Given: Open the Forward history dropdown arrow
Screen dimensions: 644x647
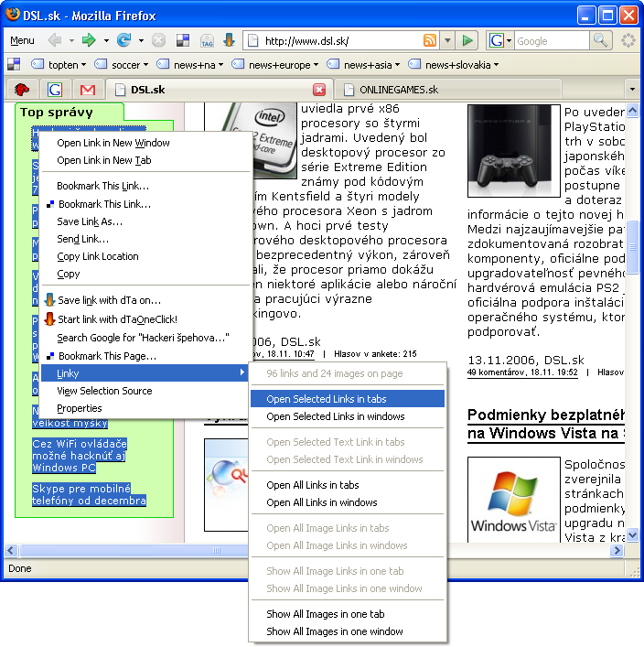Looking at the screenshot, I should coord(106,41).
